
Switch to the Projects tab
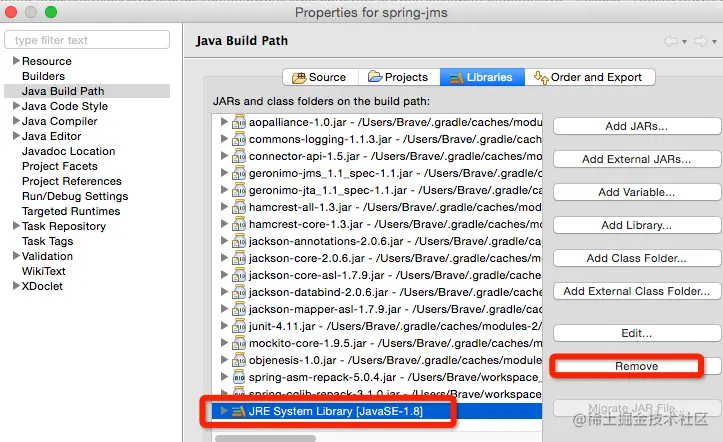(399, 77)
